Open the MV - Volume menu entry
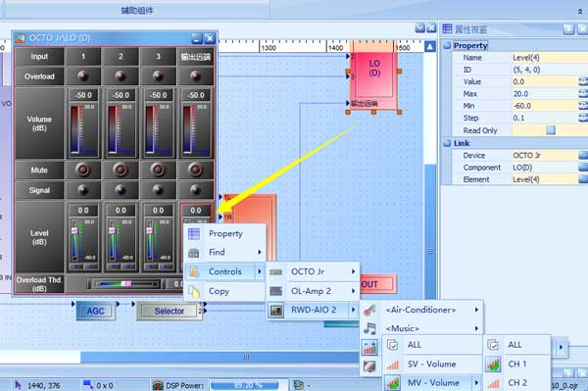Image resolution: width=588 pixels, height=391 pixels. pos(433,383)
